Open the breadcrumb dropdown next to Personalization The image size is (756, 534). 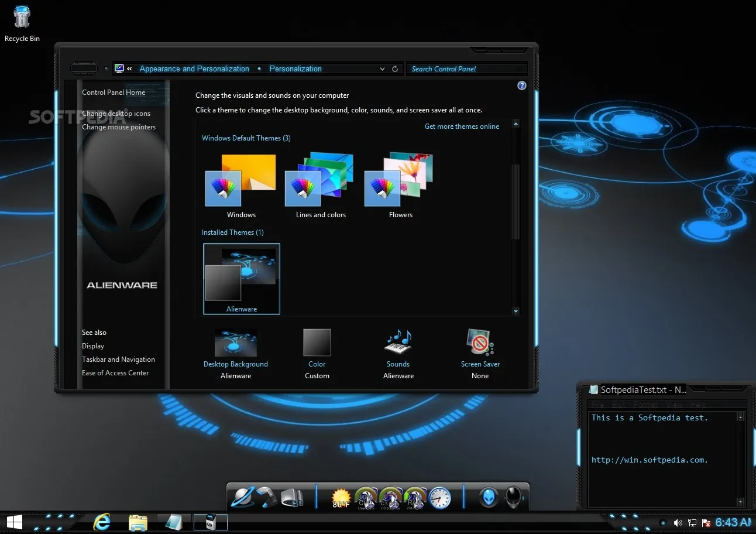pyautogui.click(x=382, y=69)
